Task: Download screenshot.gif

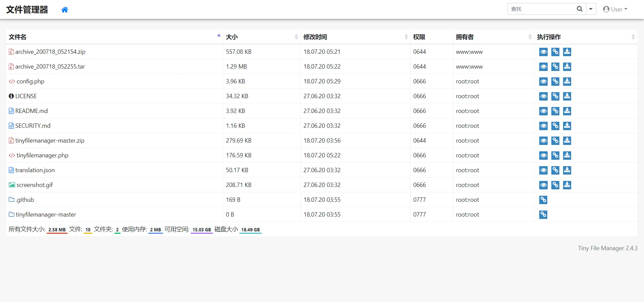Action: point(567,185)
